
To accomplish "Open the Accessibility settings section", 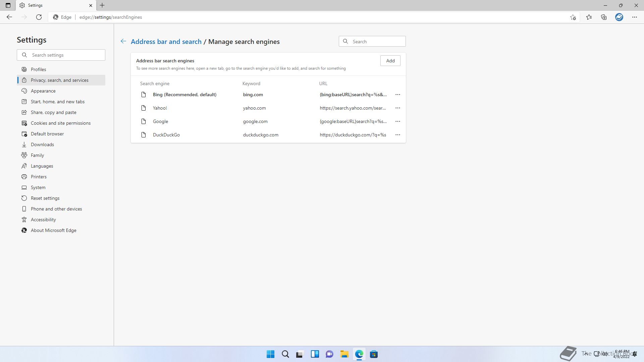I will tap(61, 220).
